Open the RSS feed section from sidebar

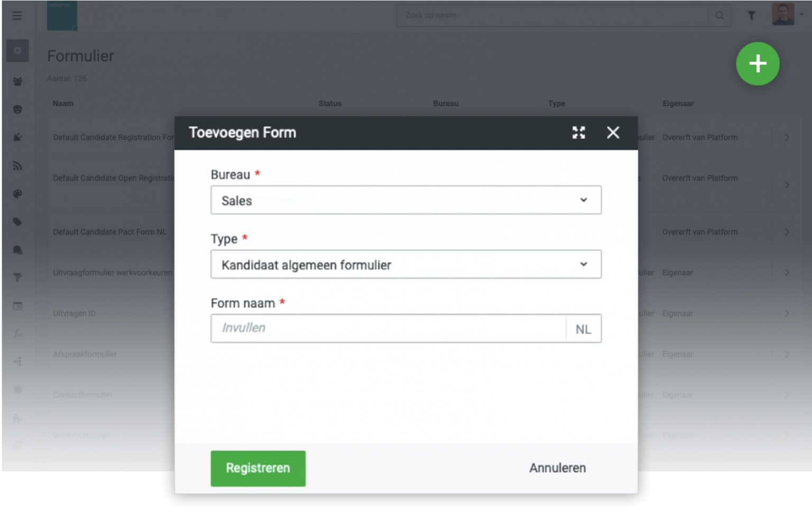point(17,165)
